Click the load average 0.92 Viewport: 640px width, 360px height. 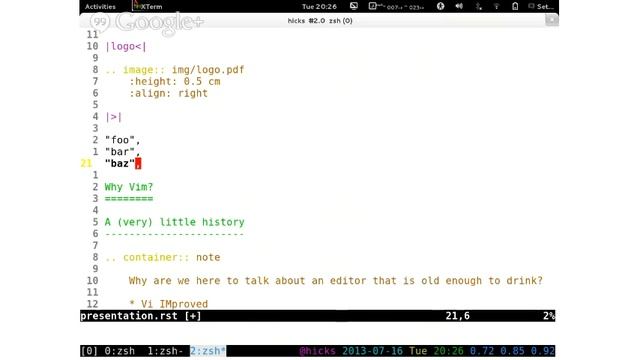click(542, 351)
